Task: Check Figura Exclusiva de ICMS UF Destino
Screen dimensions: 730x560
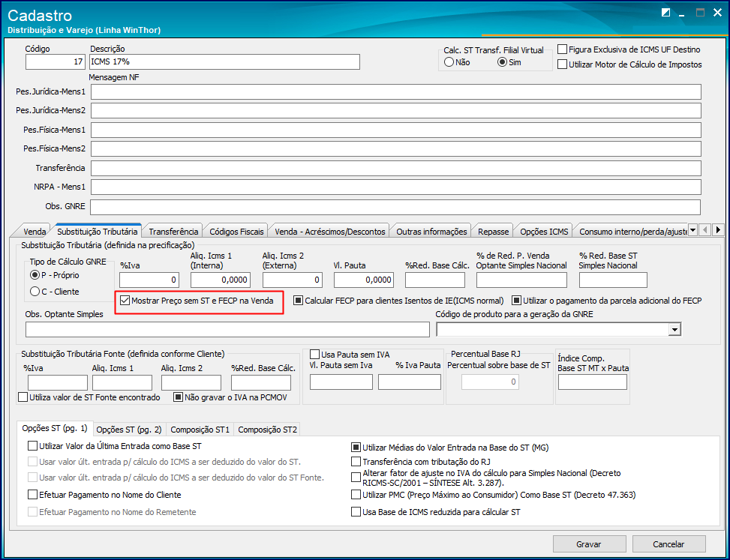Action: tap(629, 49)
